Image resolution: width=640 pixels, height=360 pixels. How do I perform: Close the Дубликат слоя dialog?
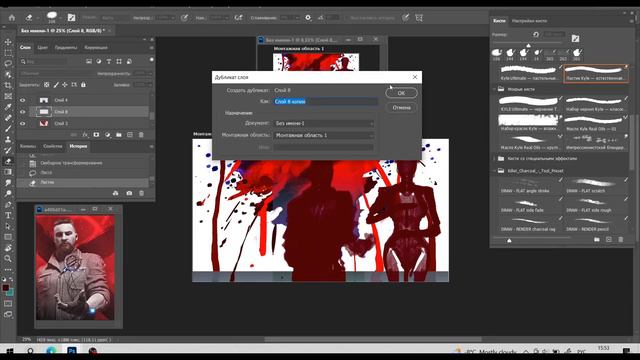(x=415, y=77)
